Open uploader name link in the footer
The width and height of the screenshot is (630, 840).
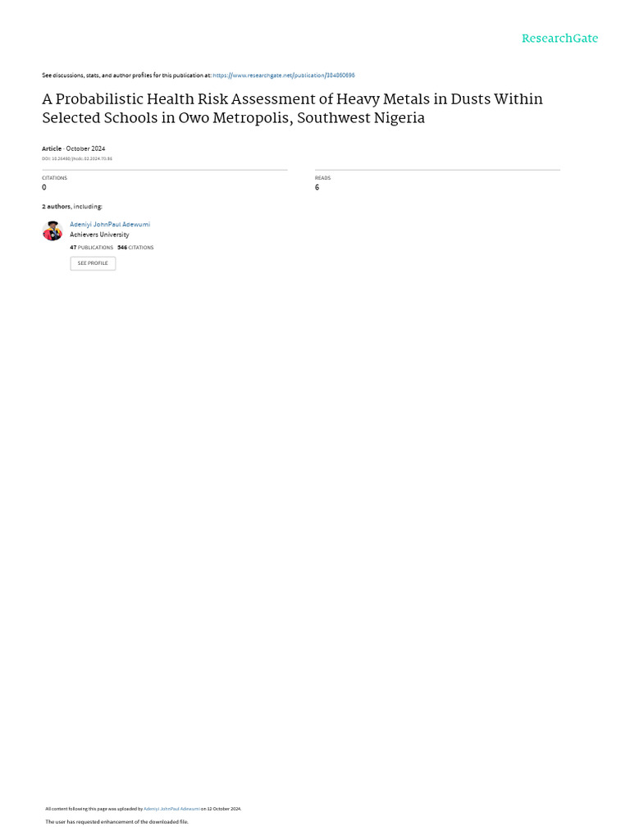(x=171, y=809)
